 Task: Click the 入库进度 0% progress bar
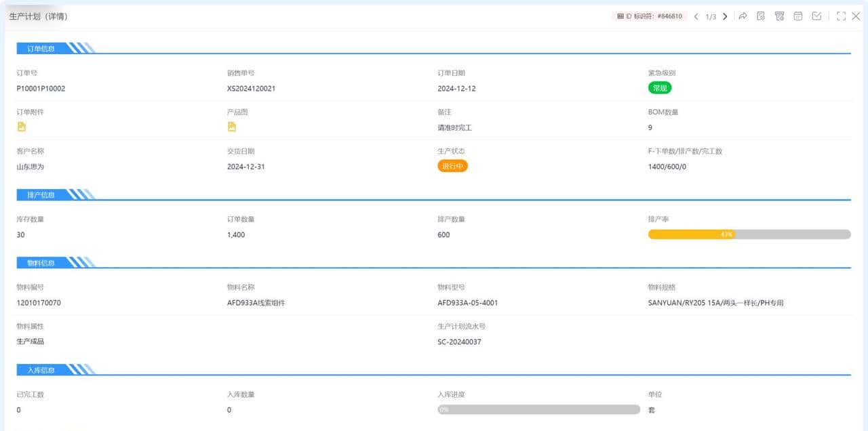click(538, 409)
